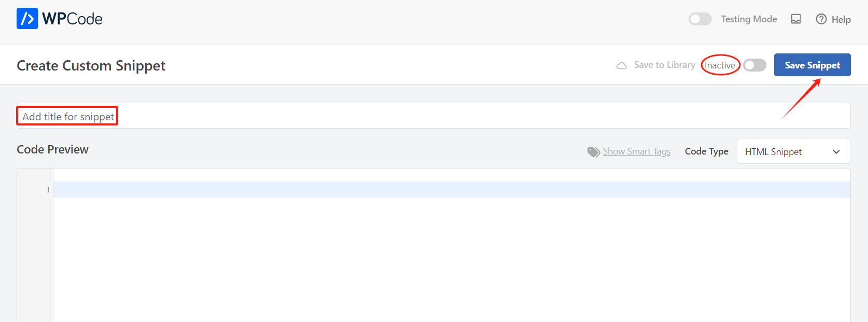The width and height of the screenshot is (868, 322).
Task: Click the Help question mark icon
Action: click(821, 19)
